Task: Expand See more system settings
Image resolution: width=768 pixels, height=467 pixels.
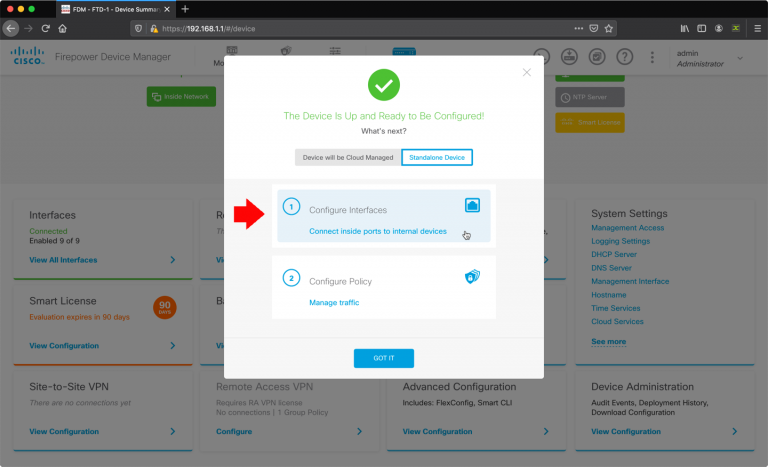Action: pos(608,342)
